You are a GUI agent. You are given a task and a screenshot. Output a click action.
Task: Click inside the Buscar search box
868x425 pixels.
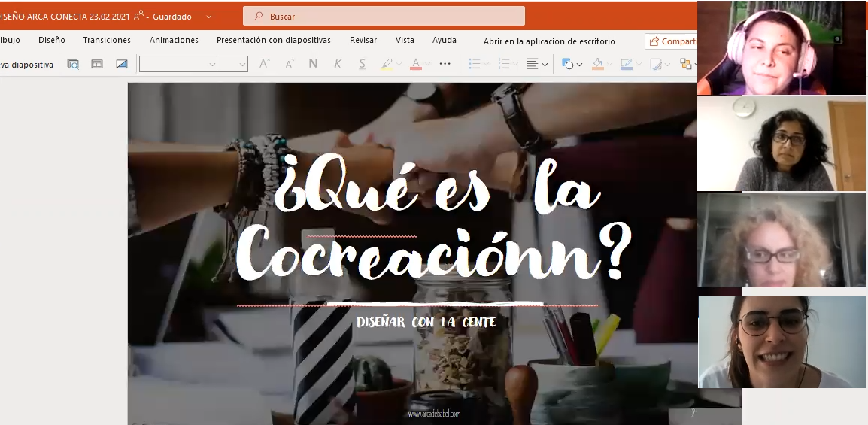pos(384,16)
